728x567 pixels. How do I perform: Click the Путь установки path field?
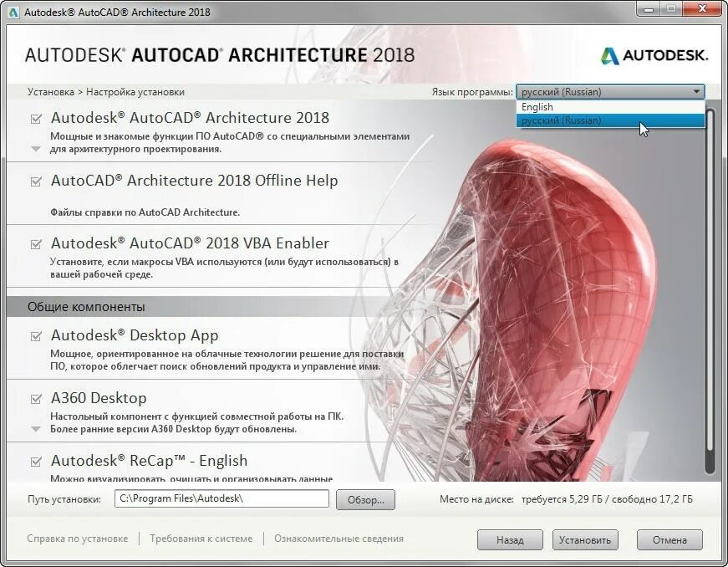[x=221, y=498]
